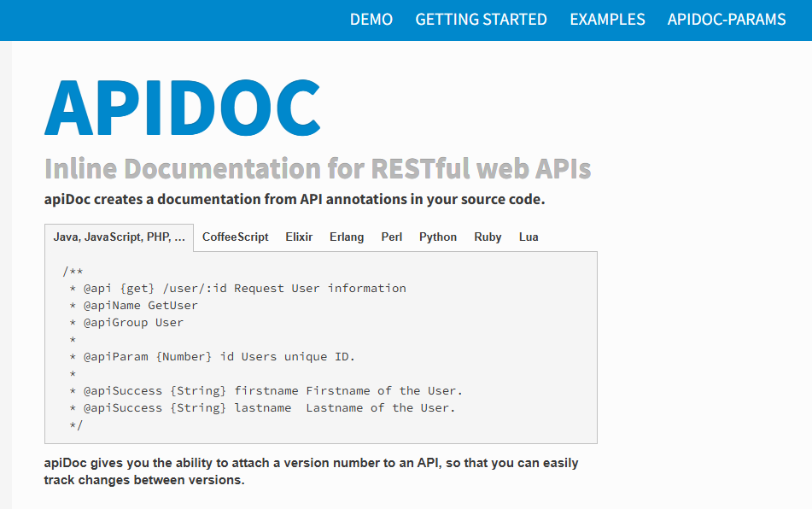This screenshot has height=509, width=812.
Task: Click the '@apiGroup User' code line
Action: click(126, 323)
